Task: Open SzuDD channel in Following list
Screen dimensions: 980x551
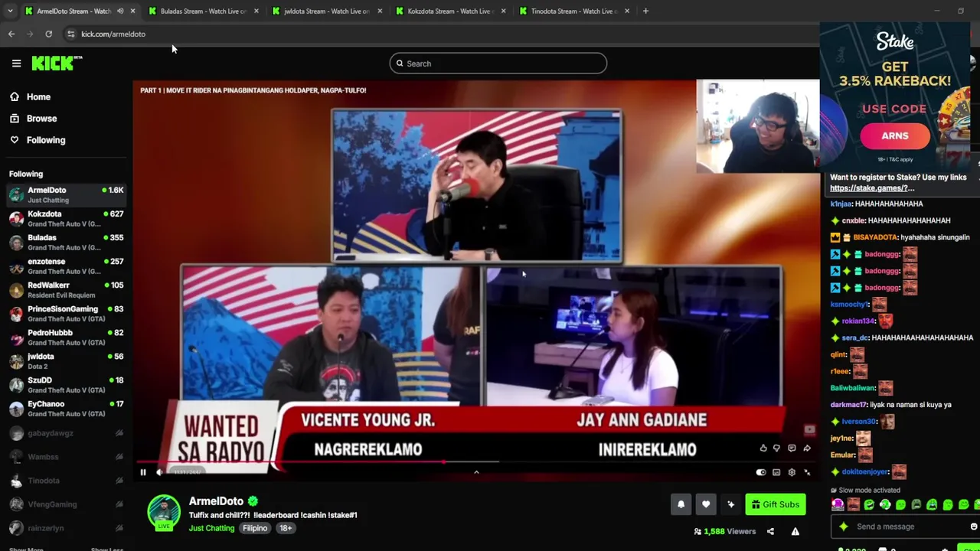Action: [67, 385]
